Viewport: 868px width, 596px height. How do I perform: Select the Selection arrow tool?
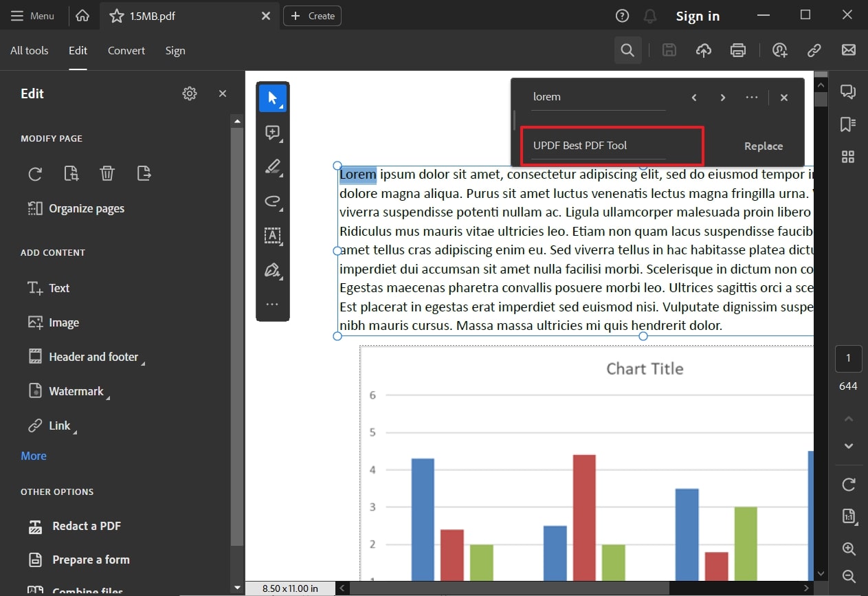[x=273, y=98]
